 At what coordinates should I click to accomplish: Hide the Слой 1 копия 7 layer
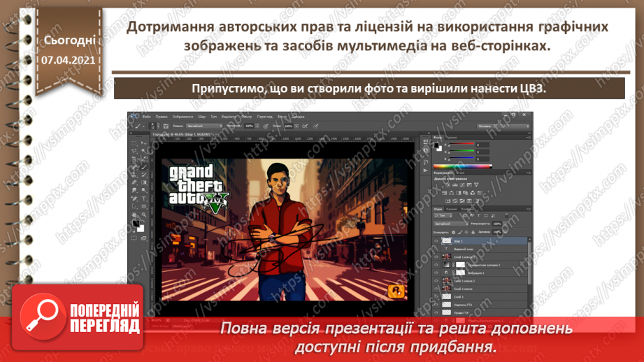(x=436, y=257)
